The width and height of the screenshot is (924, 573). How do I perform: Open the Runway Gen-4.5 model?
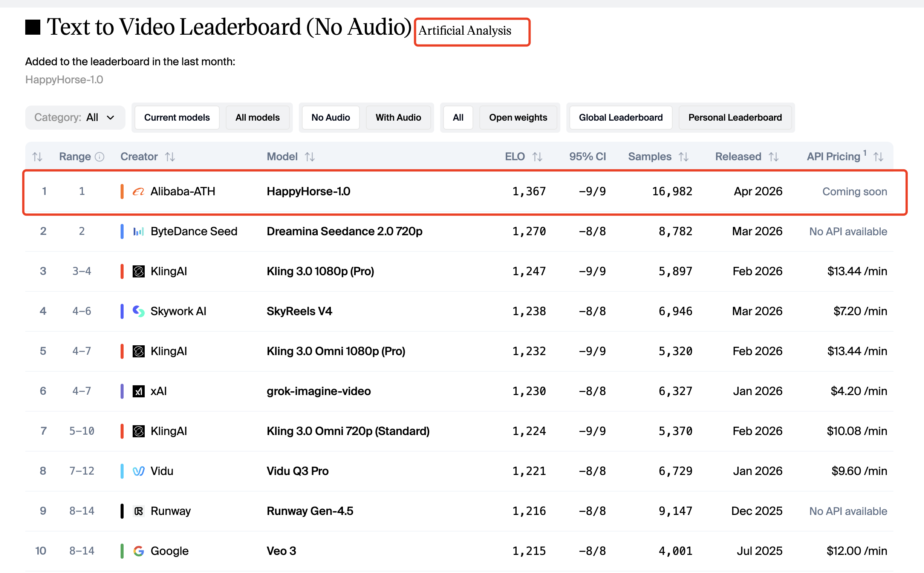[310, 511]
